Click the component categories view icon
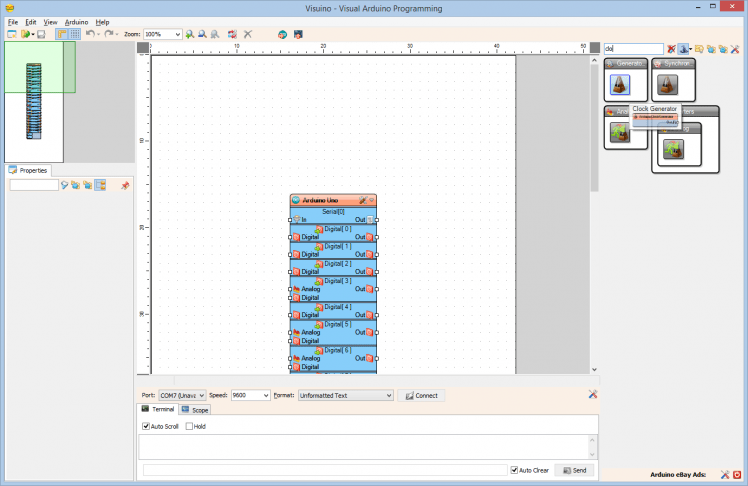 (699, 49)
